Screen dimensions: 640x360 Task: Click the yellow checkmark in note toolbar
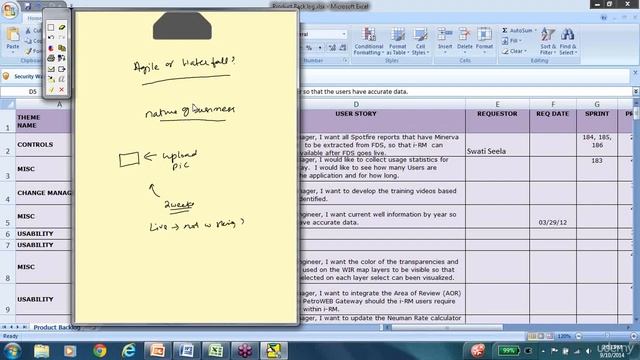(51, 89)
